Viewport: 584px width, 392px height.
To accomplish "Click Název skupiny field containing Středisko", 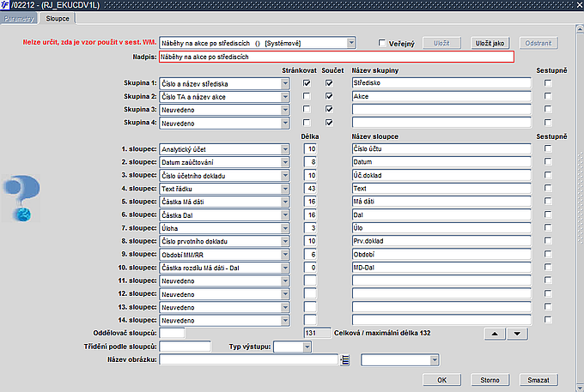I will (441, 83).
